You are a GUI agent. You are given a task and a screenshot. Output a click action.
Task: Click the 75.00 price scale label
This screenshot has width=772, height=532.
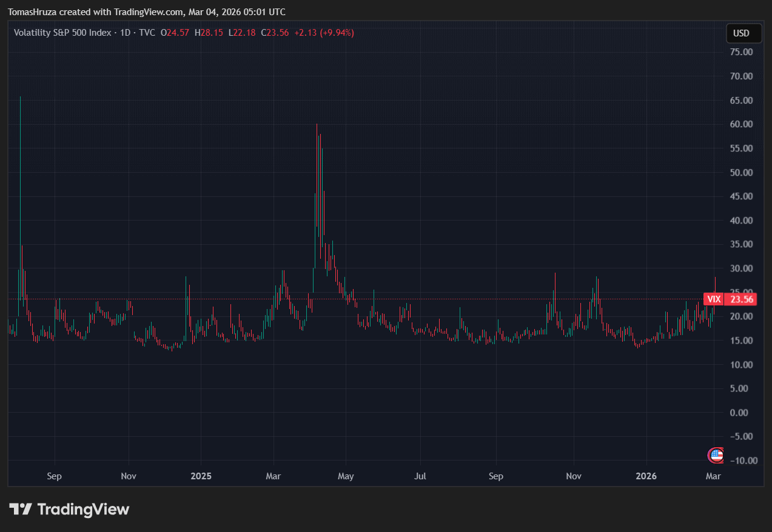[742, 52]
